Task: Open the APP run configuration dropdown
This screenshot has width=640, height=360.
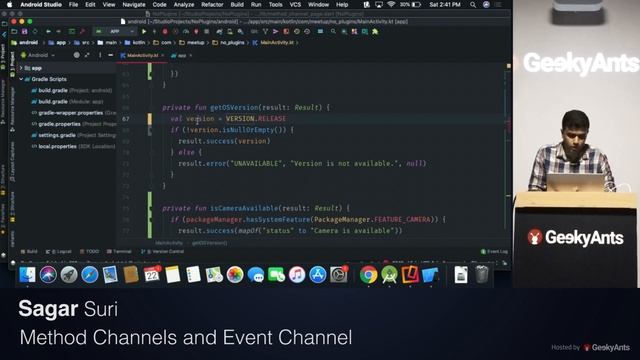Action: click(116, 31)
